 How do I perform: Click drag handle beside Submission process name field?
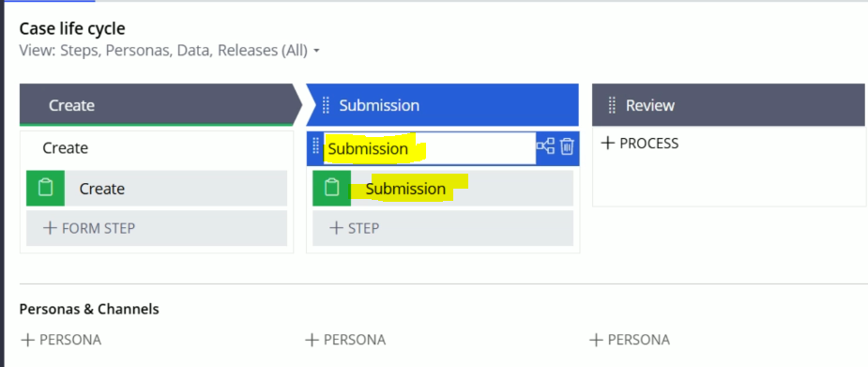pos(316,146)
